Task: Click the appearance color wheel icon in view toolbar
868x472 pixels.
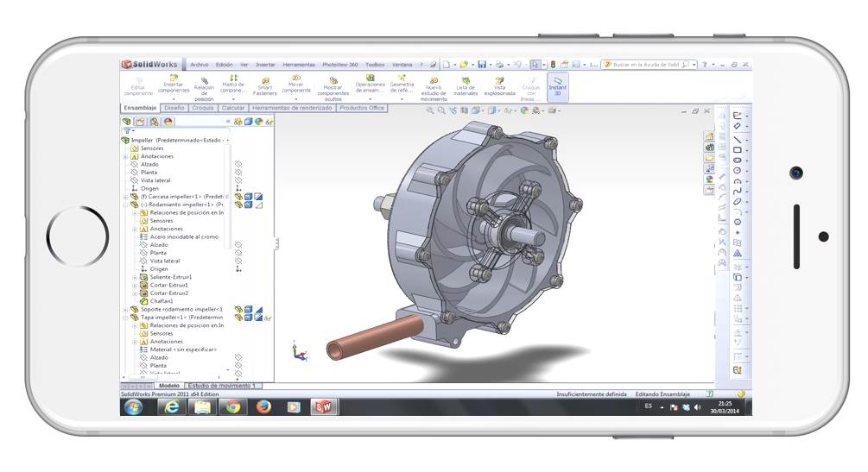Action: [524, 110]
